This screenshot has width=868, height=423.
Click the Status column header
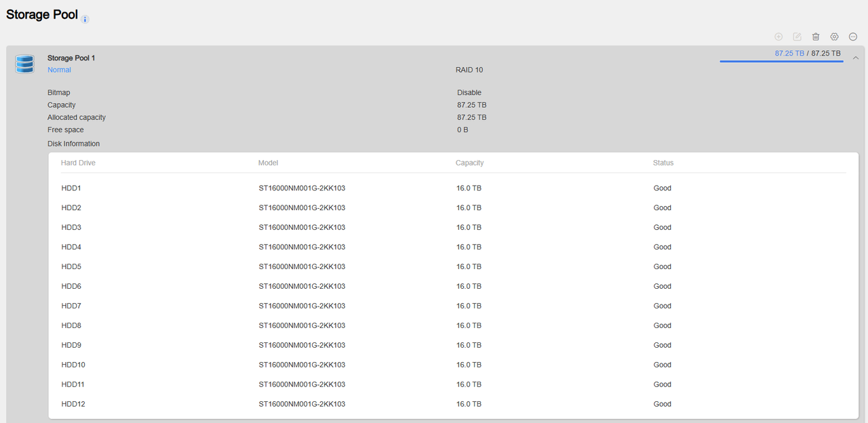tap(663, 163)
